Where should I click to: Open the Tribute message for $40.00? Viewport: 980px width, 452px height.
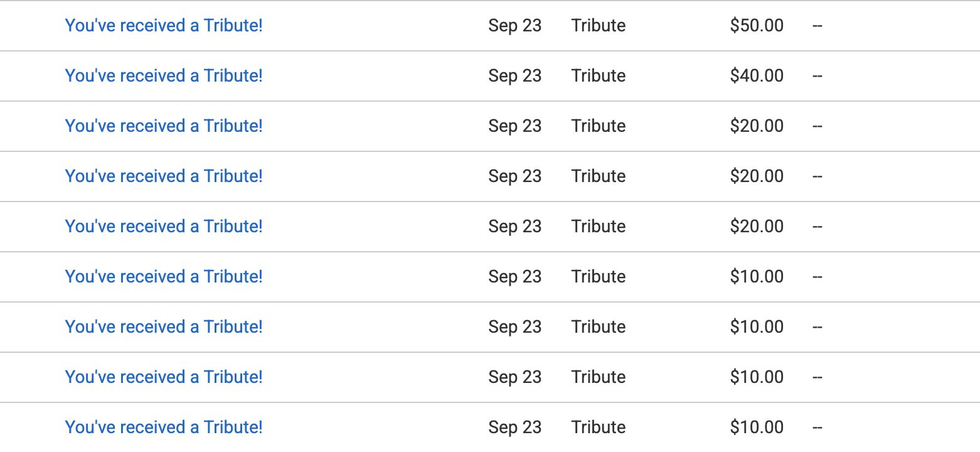(x=164, y=76)
